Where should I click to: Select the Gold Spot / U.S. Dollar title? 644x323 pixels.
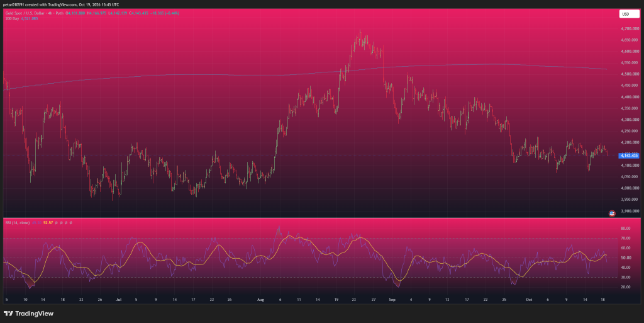pyautogui.click(x=25, y=13)
